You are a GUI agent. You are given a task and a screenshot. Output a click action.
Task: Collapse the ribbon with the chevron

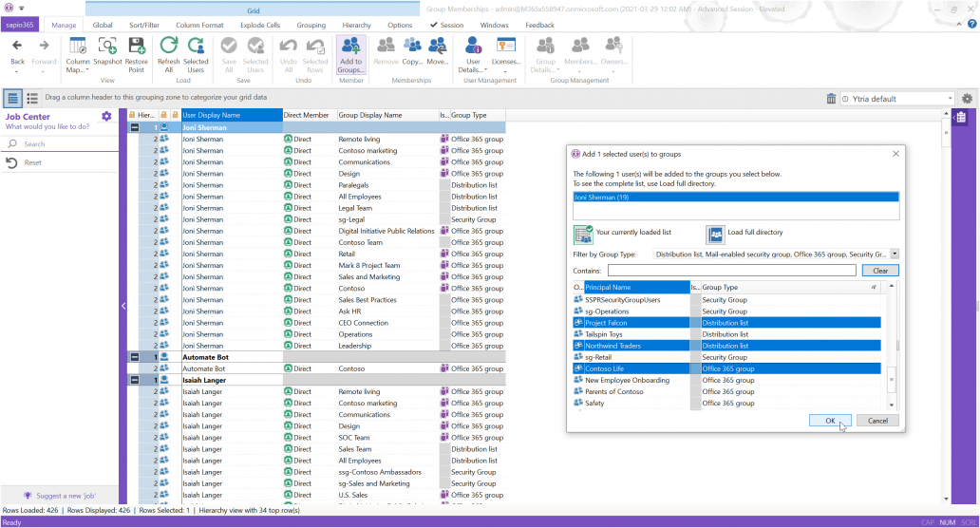click(x=959, y=25)
